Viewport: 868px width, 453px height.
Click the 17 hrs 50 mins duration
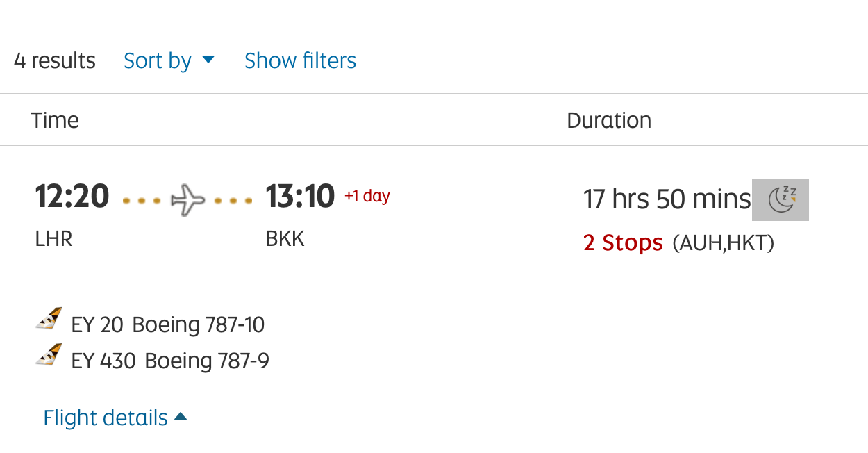(667, 199)
